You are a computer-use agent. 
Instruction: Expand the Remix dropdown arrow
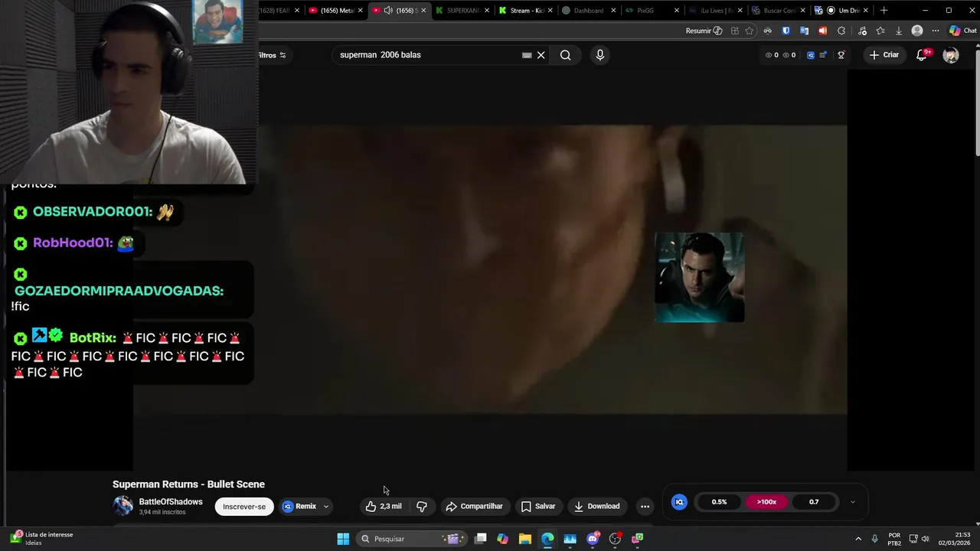coord(326,507)
